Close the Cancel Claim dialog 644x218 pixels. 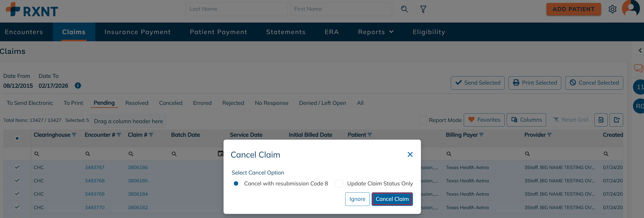tap(410, 155)
